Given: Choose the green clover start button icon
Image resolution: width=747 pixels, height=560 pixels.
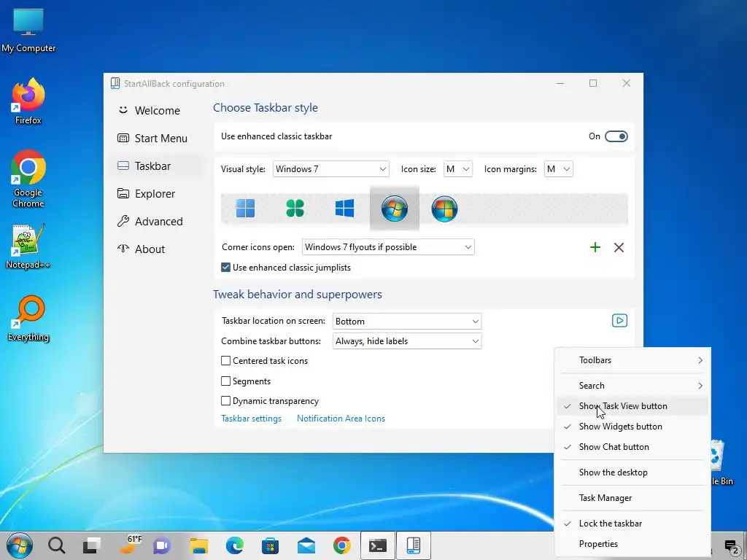Looking at the screenshot, I should click(295, 208).
